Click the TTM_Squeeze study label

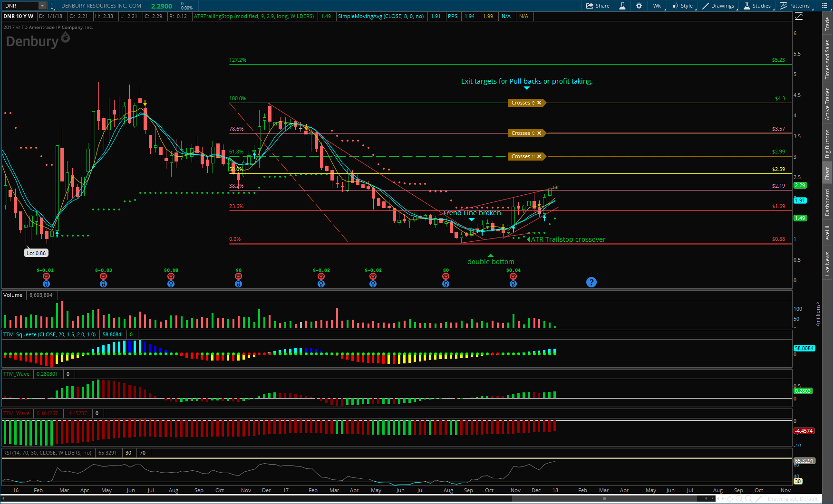click(49, 334)
